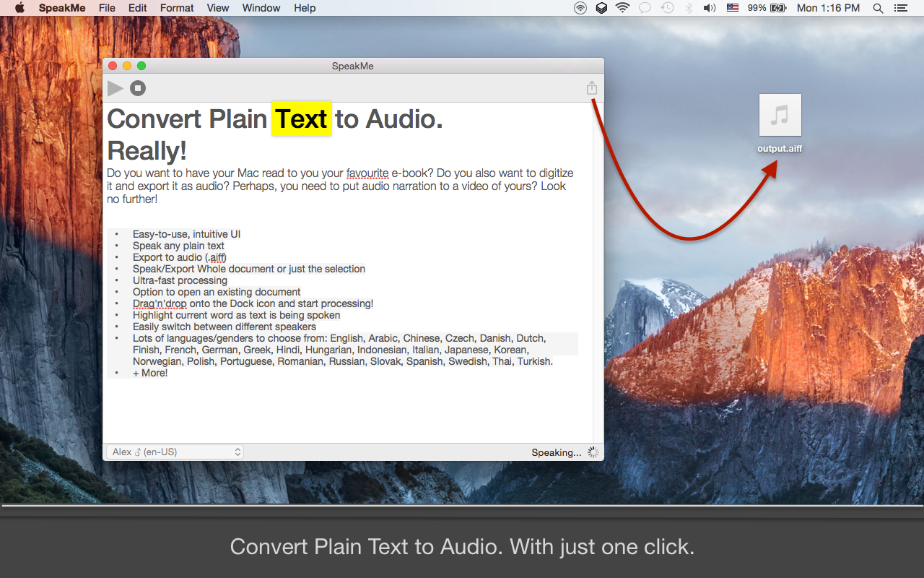Click "Easy-to-use, intuitive UI" bullet
This screenshot has width=924, height=578.
(x=186, y=234)
